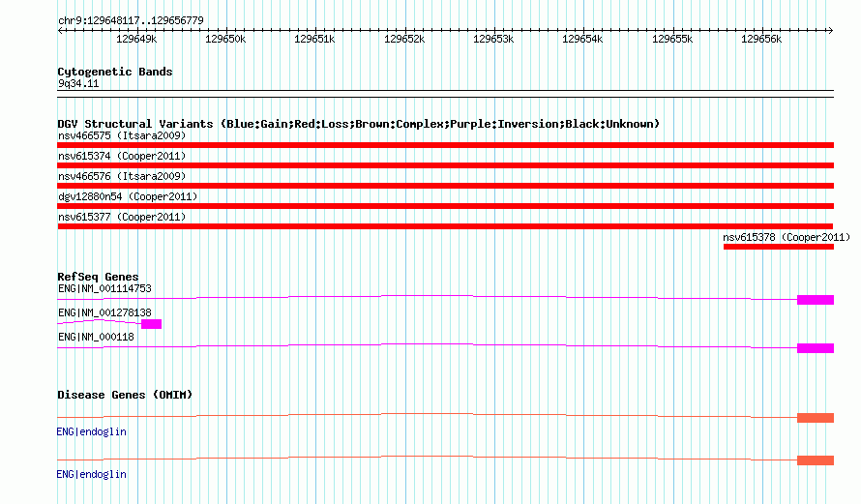Click the orange exon above first ENG|endoglin
This screenshot has width=861, height=504.
coord(816,418)
